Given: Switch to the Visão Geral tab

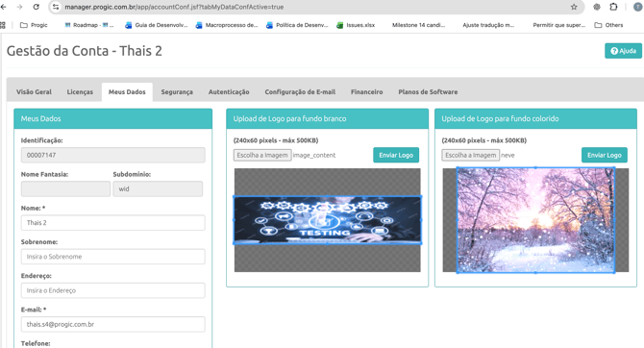Looking at the screenshot, I should pyautogui.click(x=34, y=92).
